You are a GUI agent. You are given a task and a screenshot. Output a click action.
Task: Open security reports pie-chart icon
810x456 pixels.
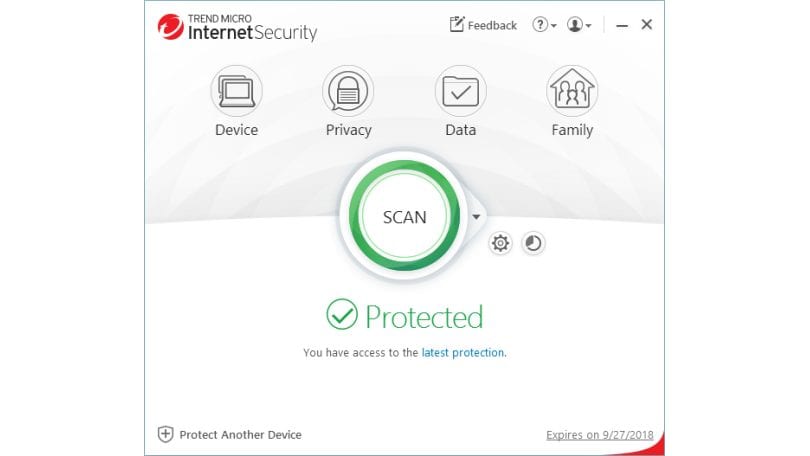pos(533,243)
